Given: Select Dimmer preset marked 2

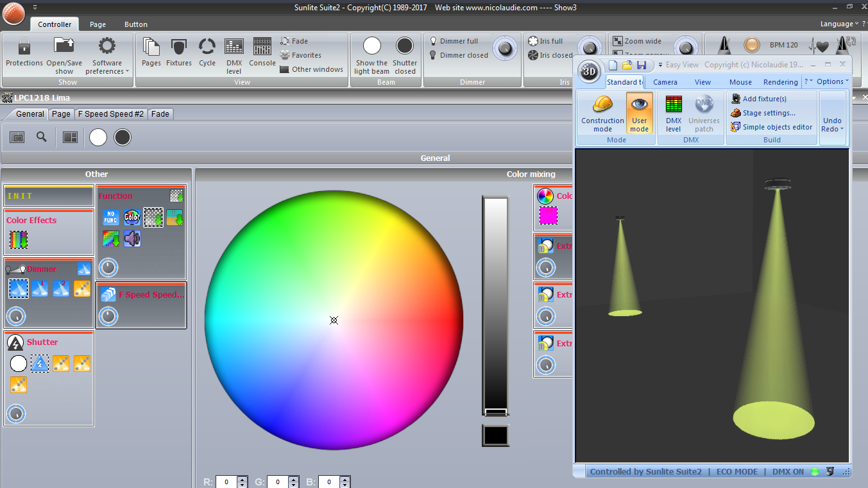Looking at the screenshot, I should [61, 289].
